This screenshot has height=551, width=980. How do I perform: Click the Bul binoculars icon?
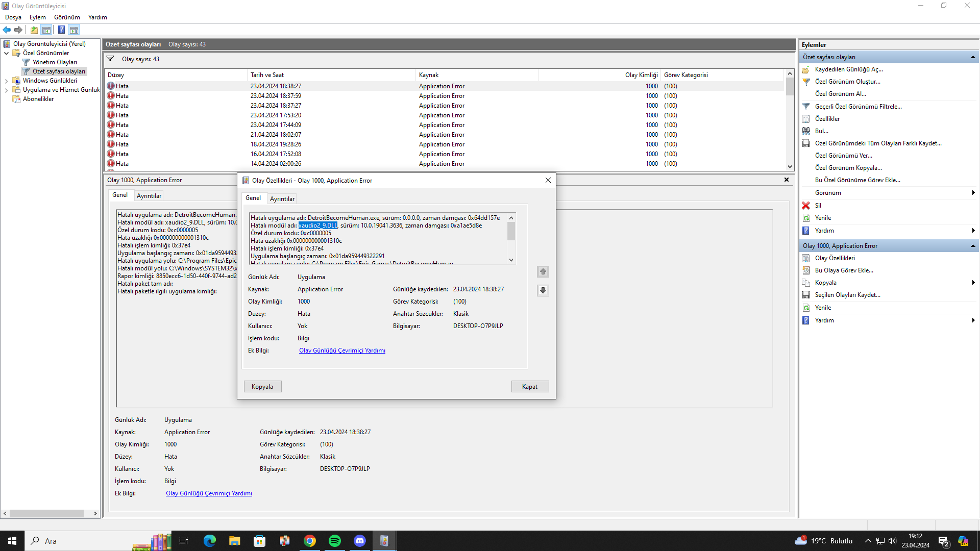(806, 131)
